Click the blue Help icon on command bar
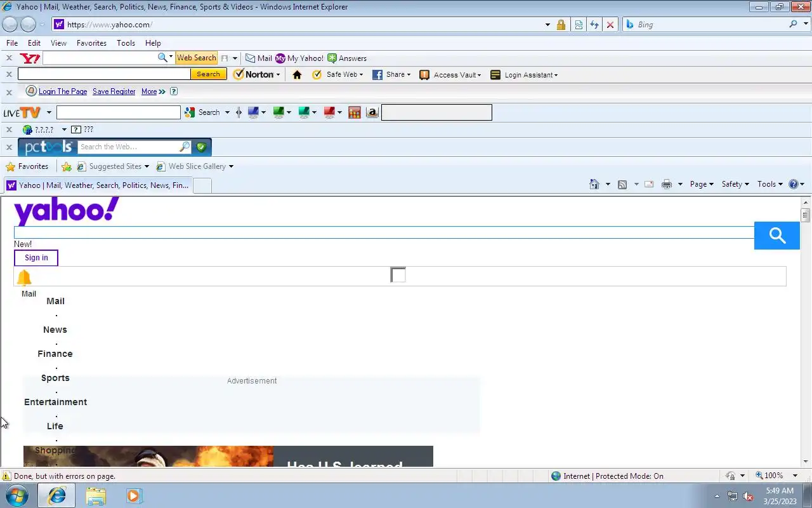Viewport: 812px width, 508px height. pyautogui.click(x=793, y=184)
